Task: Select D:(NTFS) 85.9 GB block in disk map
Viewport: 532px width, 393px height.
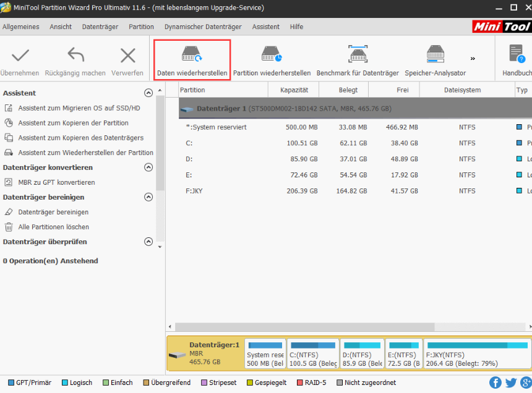Action: click(x=363, y=353)
